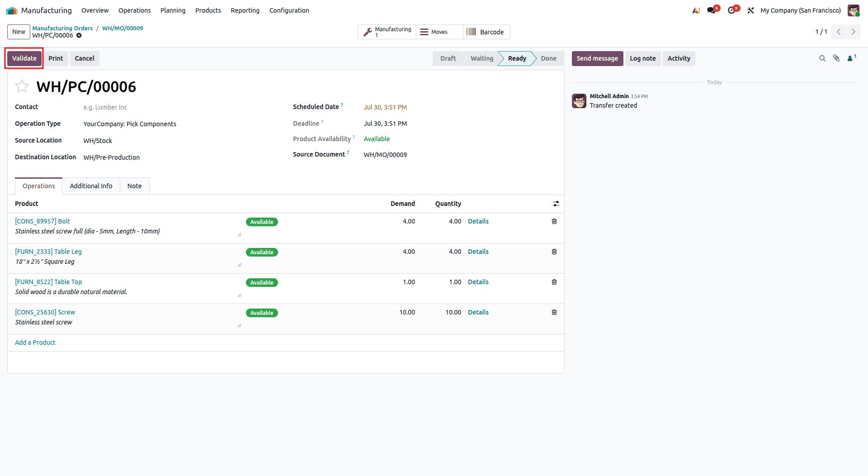Click the Manufacturing app logo icon
This screenshot has height=476, width=868.
pos(12,10)
